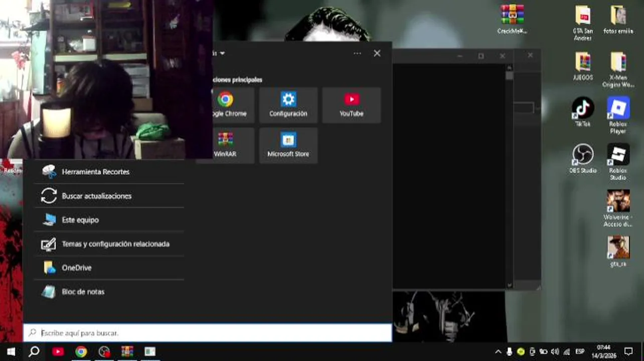Close the rearmost window with its X

[x=530, y=55]
